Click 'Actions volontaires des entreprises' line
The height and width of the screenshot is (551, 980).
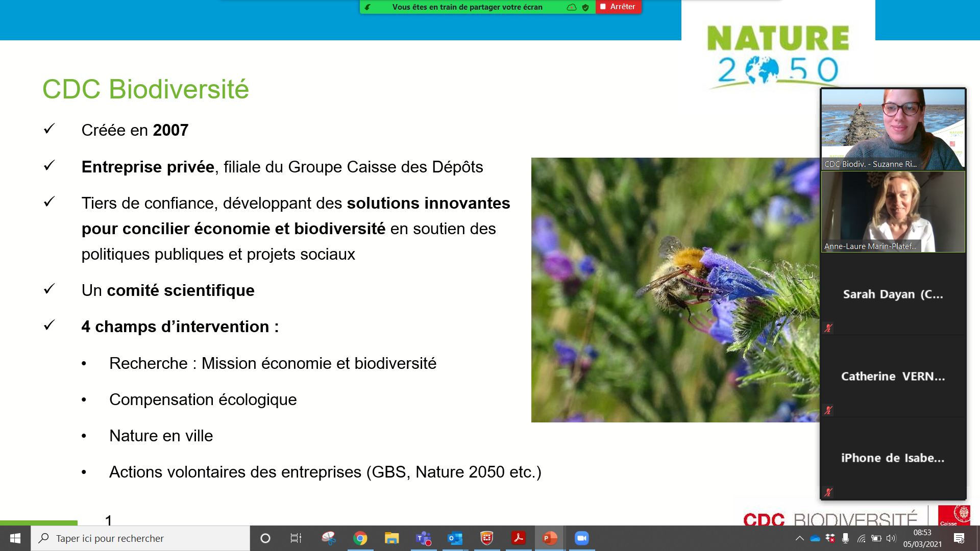(325, 472)
